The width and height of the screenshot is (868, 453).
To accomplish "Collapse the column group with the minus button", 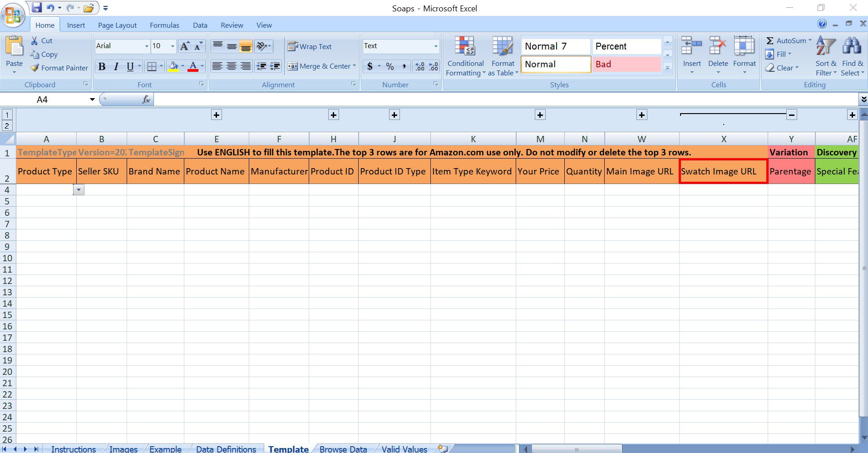I will [x=792, y=115].
